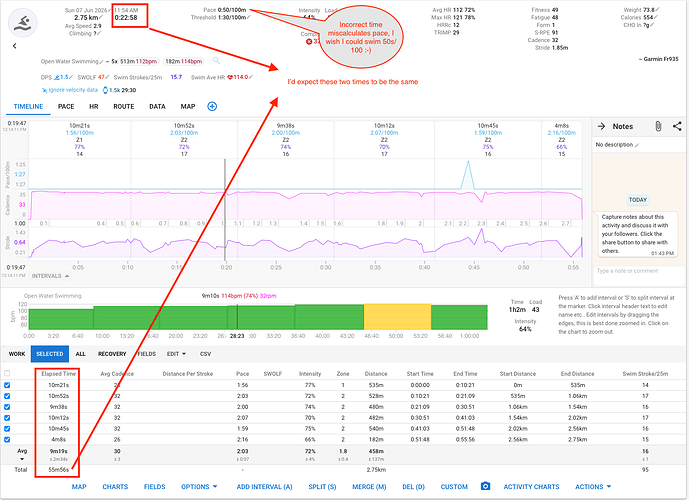This screenshot has width=689, height=500.
Task: Click MERGE (M) button
Action: [369, 487]
